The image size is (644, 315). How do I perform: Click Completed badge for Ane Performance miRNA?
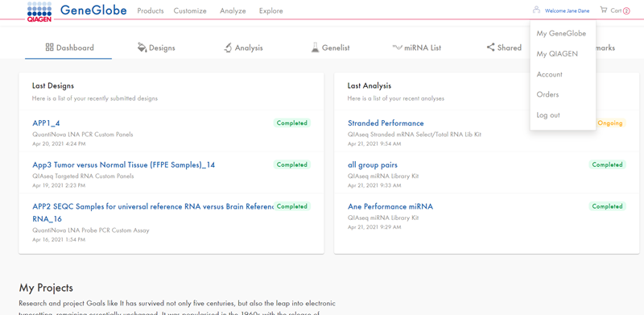pos(608,206)
